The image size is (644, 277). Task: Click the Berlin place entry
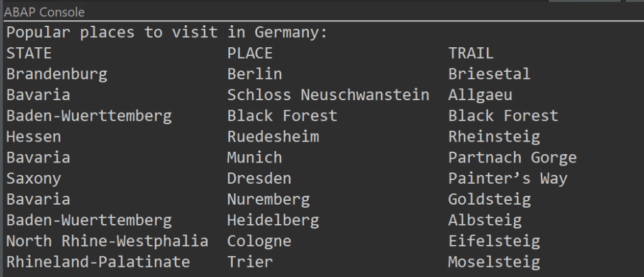coord(254,74)
